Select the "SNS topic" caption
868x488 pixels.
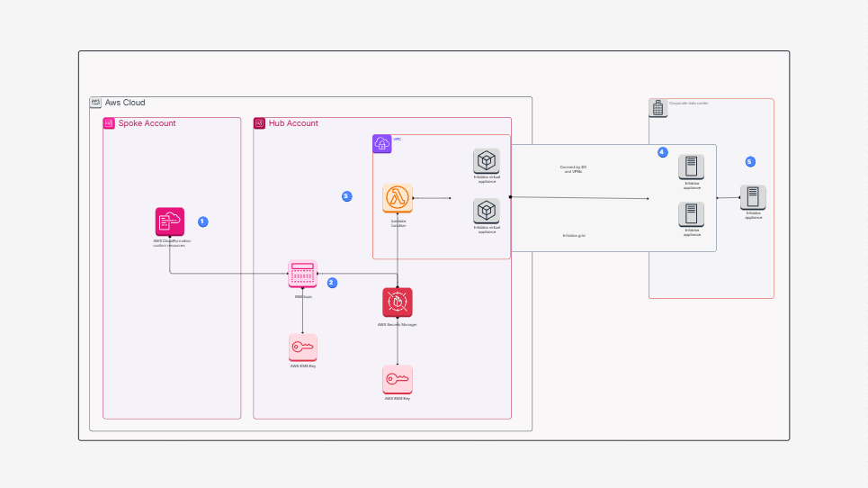[x=303, y=297]
